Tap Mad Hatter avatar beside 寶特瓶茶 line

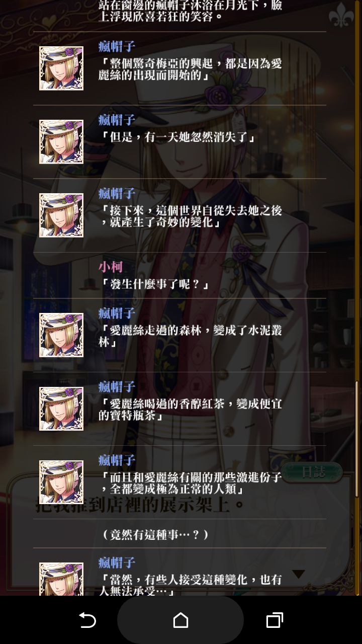click(x=61, y=409)
